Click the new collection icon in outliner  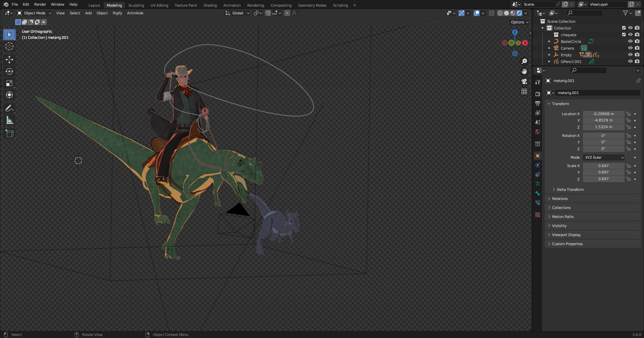coord(638,13)
